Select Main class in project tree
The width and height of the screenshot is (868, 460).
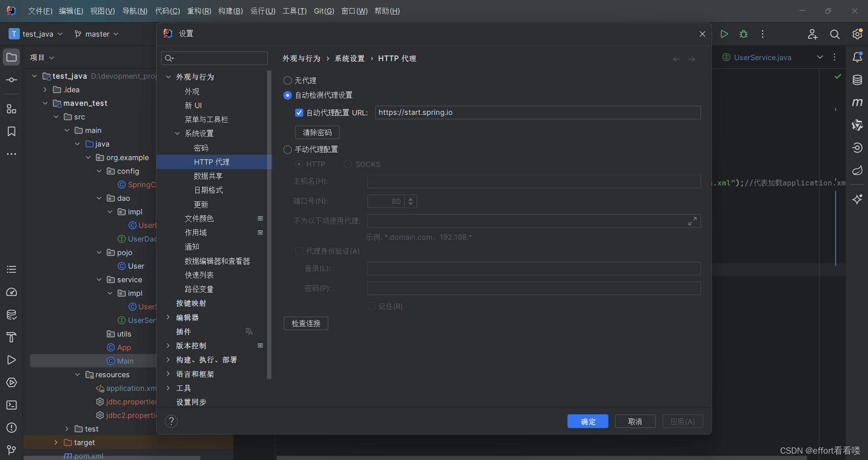click(125, 361)
